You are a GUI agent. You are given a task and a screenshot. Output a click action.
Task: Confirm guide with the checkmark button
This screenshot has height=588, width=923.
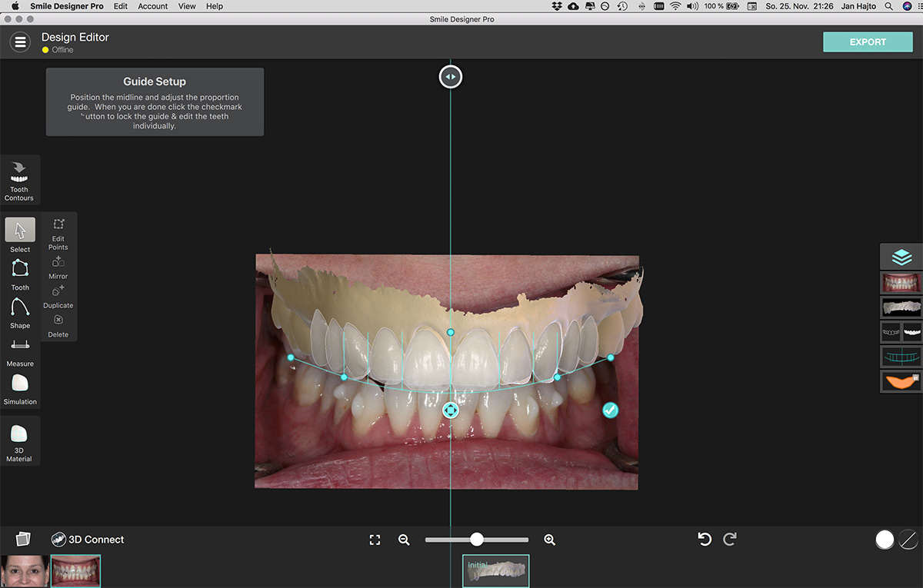point(610,410)
